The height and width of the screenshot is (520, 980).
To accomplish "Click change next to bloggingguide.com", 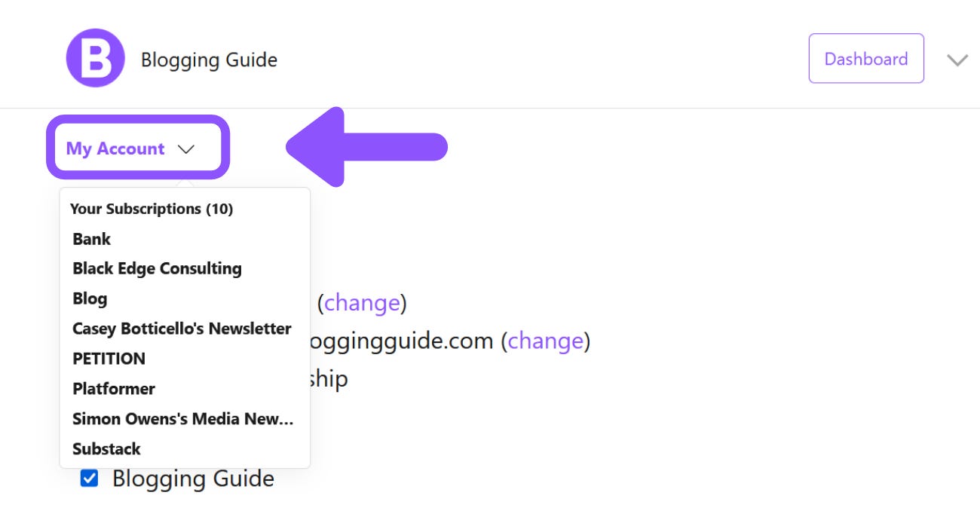I will pyautogui.click(x=547, y=341).
